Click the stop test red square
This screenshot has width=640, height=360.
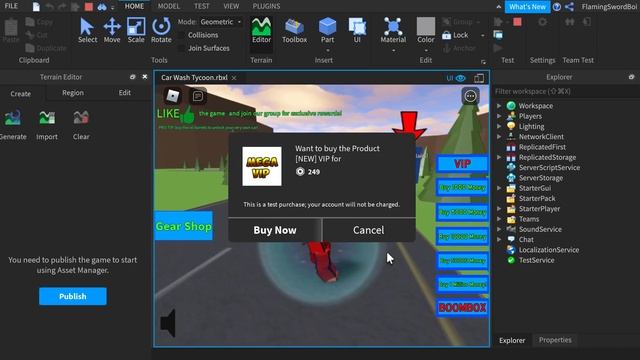tap(518, 22)
